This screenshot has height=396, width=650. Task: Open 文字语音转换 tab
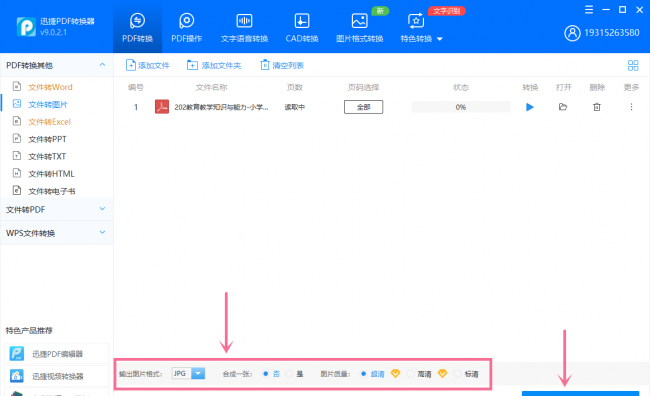pyautogui.click(x=244, y=27)
